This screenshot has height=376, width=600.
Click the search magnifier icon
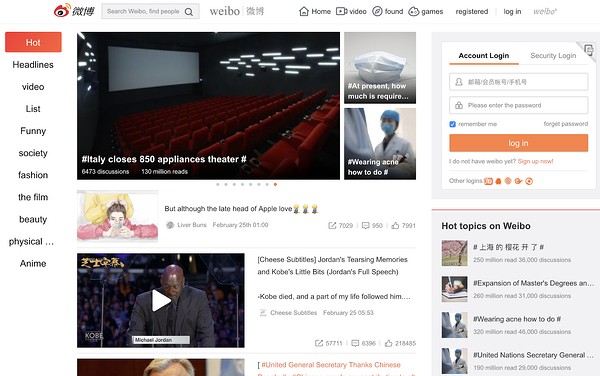[189, 12]
